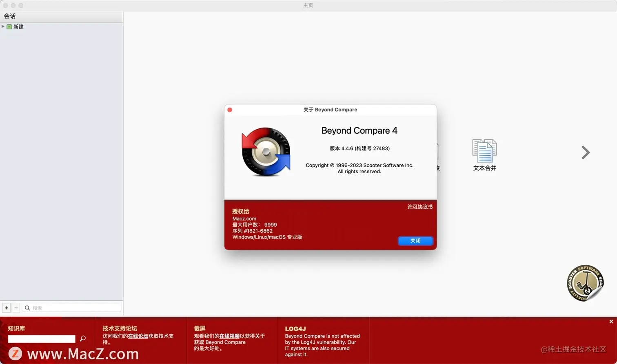Viewport: 617px width, 364px height.
Task: Click the search magnifier icon under 知识库
Action: point(82,339)
